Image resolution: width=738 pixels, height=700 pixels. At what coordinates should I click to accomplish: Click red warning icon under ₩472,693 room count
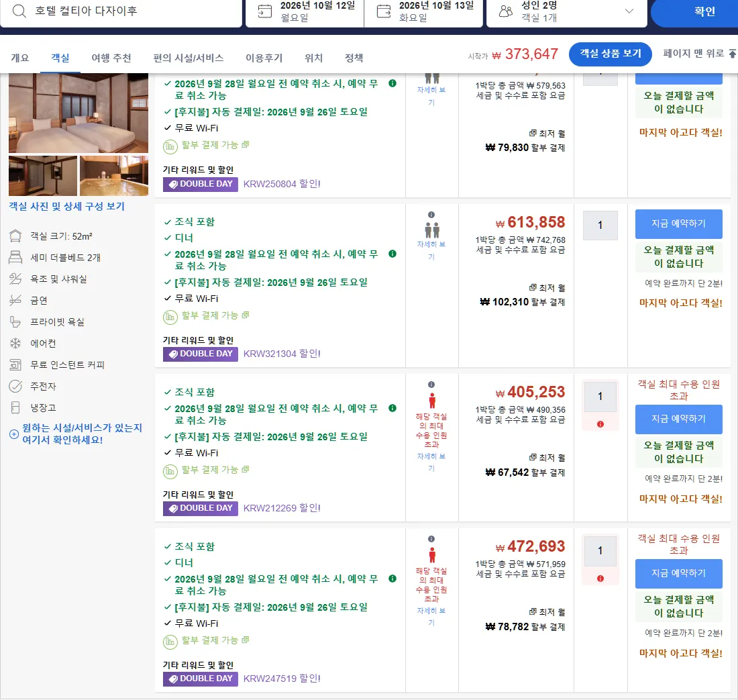[600, 579]
